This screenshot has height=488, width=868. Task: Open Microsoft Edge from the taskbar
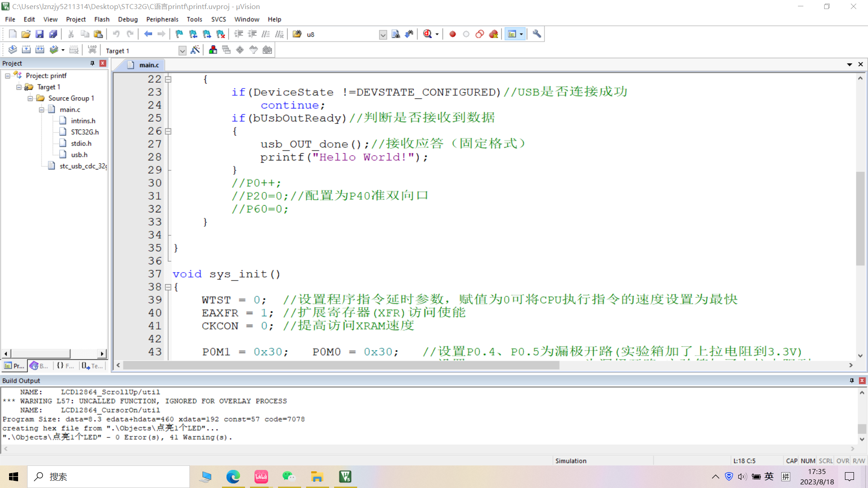coord(233,477)
